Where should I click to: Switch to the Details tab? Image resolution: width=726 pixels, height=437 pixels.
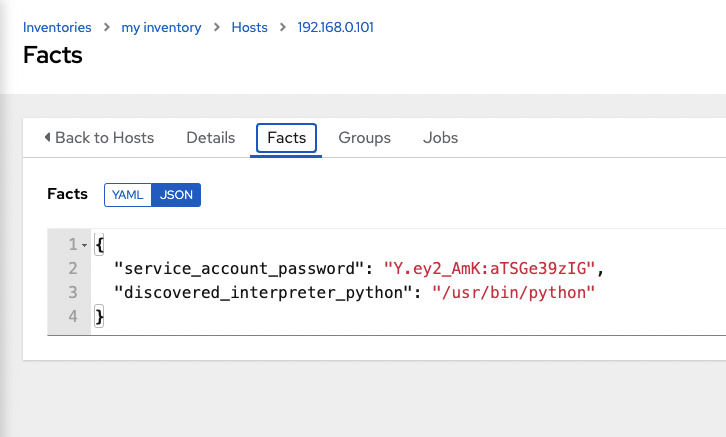tap(211, 137)
